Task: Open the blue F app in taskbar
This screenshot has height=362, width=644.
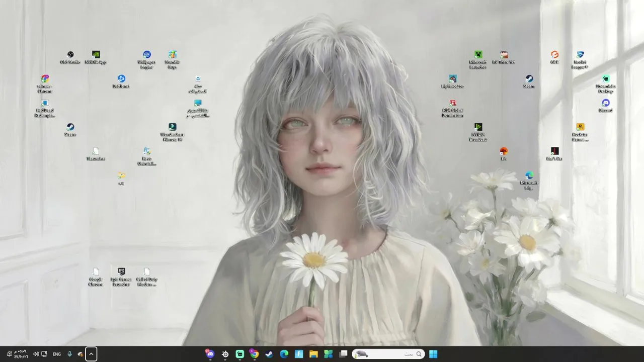Action: click(299, 354)
